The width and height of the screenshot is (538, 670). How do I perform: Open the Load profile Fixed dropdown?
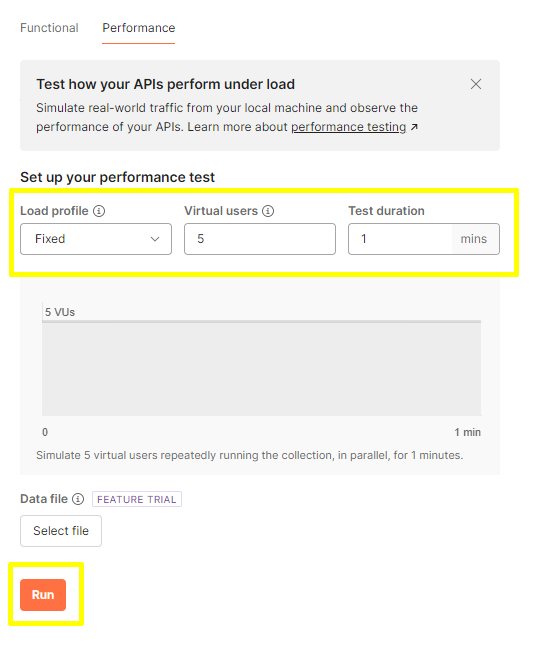point(96,239)
